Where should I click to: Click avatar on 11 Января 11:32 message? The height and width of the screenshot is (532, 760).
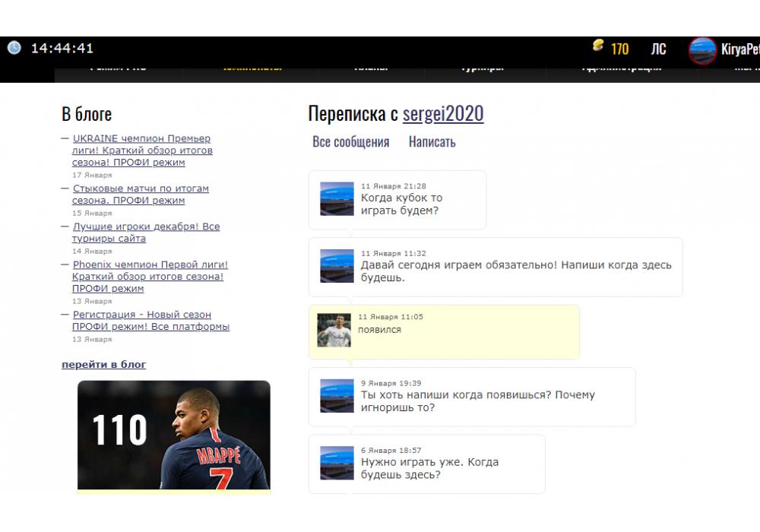click(337, 265)
